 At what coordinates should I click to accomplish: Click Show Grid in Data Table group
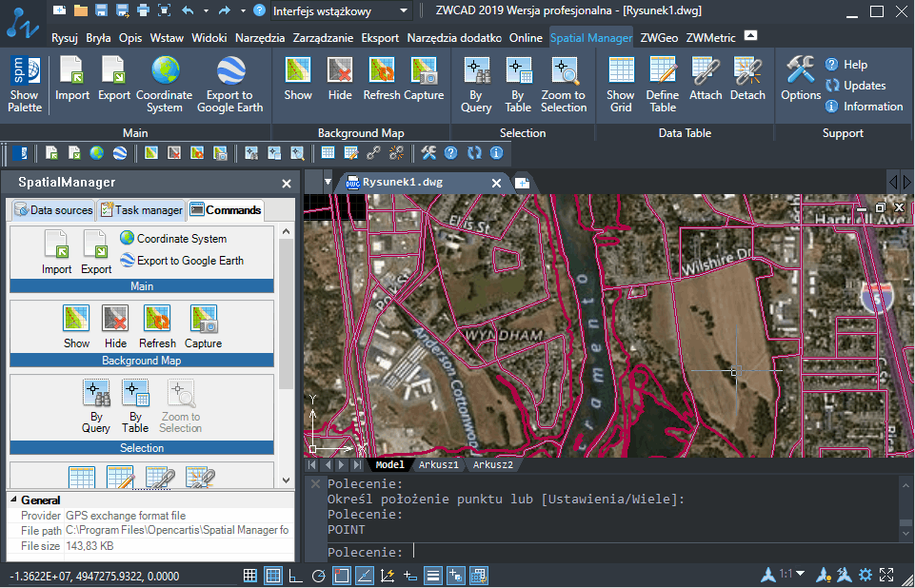(620, 84)
